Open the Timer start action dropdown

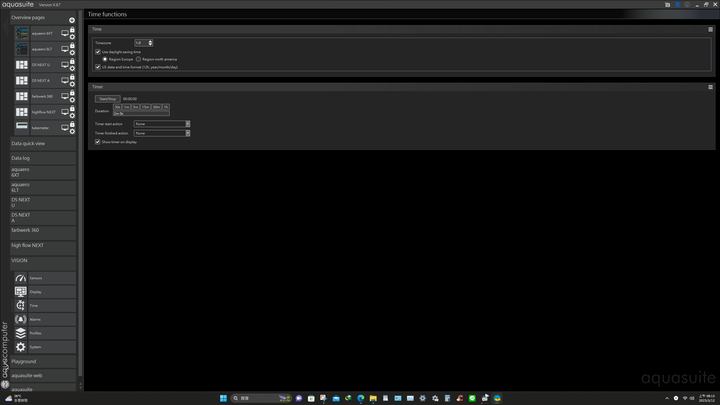[162, 124]
